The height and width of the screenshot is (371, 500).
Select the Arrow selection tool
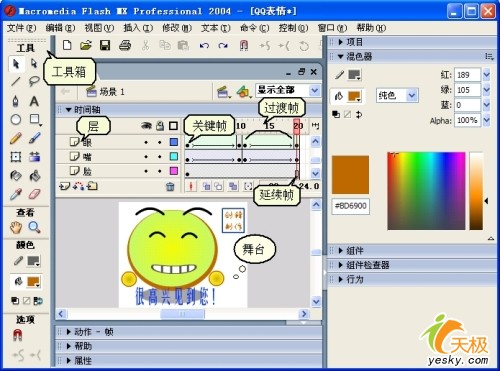point(16,63)
